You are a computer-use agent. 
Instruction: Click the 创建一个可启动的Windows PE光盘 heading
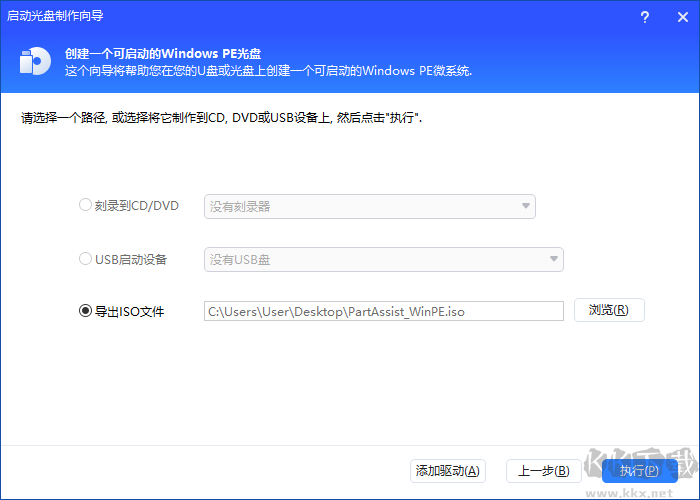pos(163,54)
